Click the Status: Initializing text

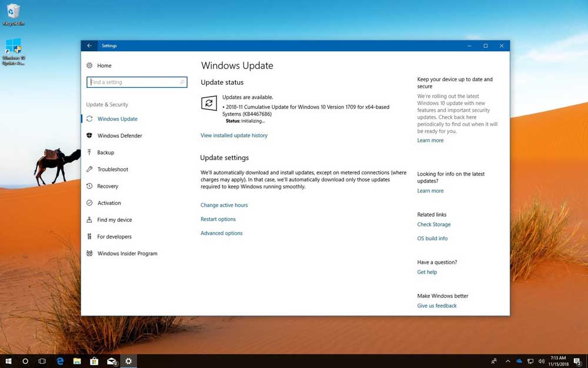245,121
